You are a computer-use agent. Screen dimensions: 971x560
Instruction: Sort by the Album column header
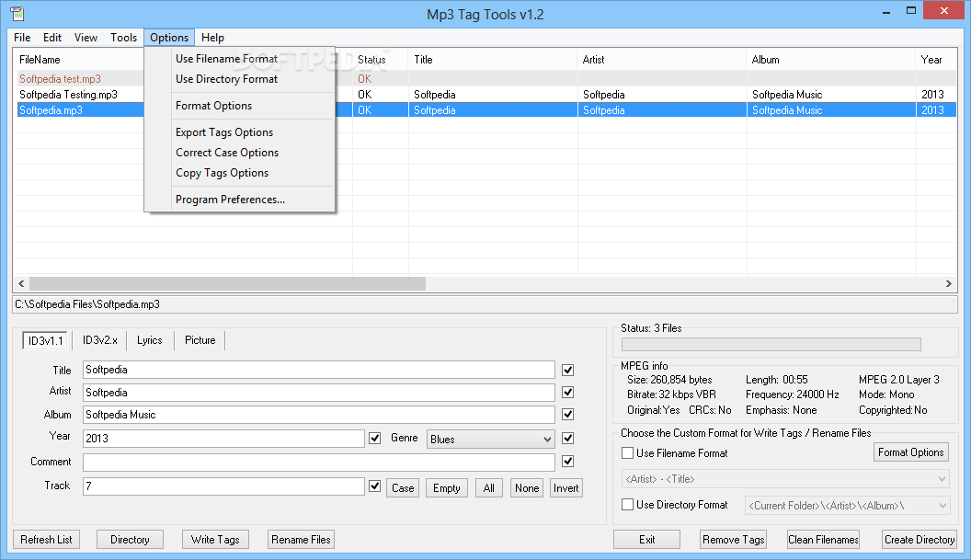pos(831,60)
